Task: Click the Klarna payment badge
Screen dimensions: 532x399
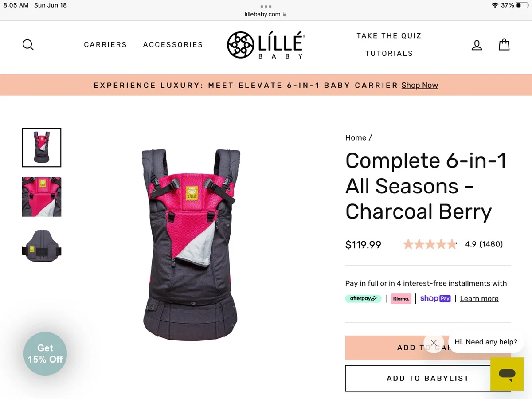Action: point(401,298)
